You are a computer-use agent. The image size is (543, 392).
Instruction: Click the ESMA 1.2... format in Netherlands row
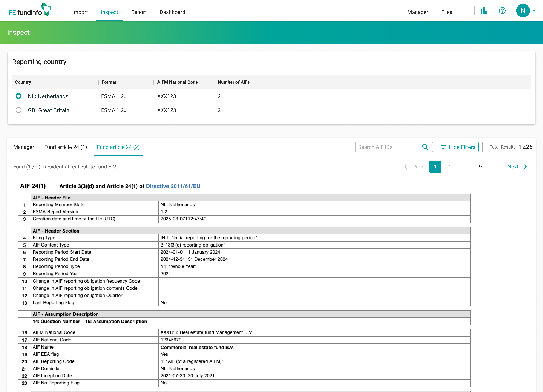(x=114, y=96)
